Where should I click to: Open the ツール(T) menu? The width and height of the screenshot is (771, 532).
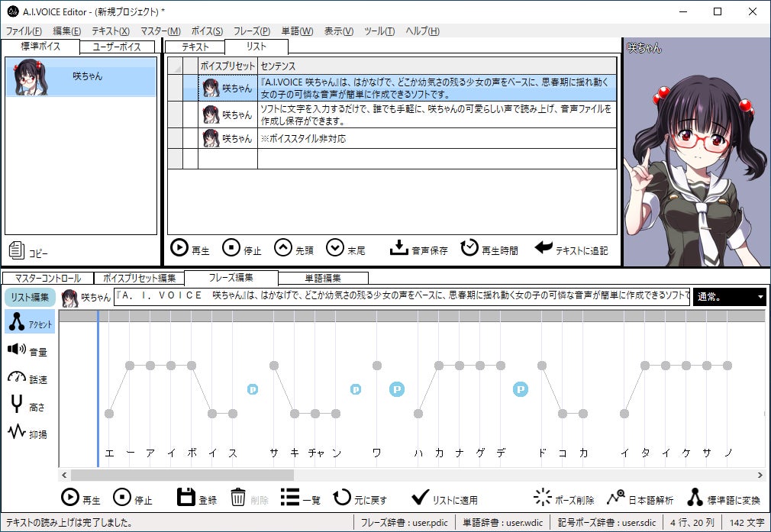coord(379,31)
